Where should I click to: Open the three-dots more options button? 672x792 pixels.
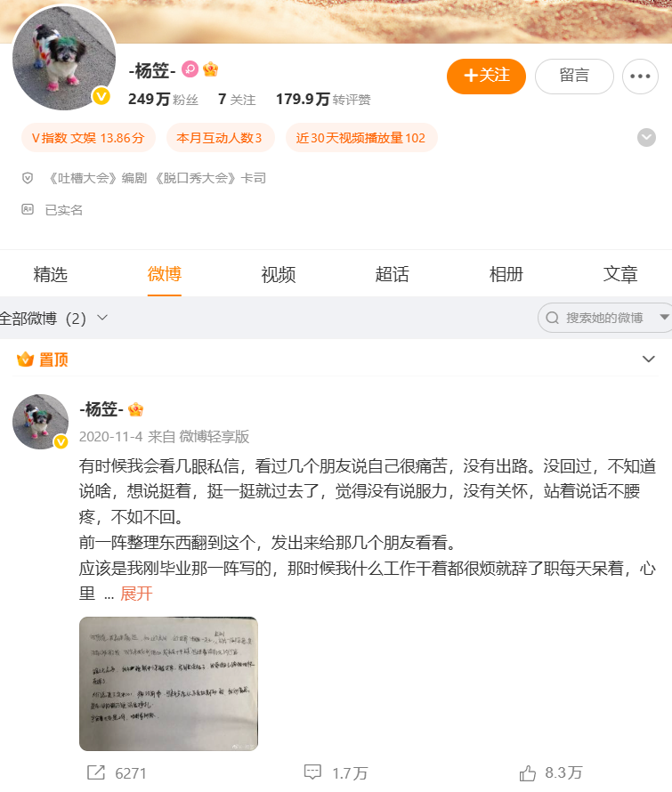pos(640,77)
